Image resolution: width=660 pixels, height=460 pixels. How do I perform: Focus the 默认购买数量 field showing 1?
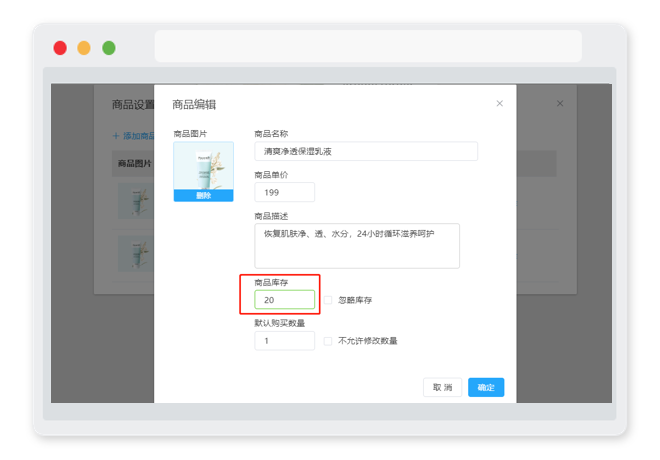(285, 341)
